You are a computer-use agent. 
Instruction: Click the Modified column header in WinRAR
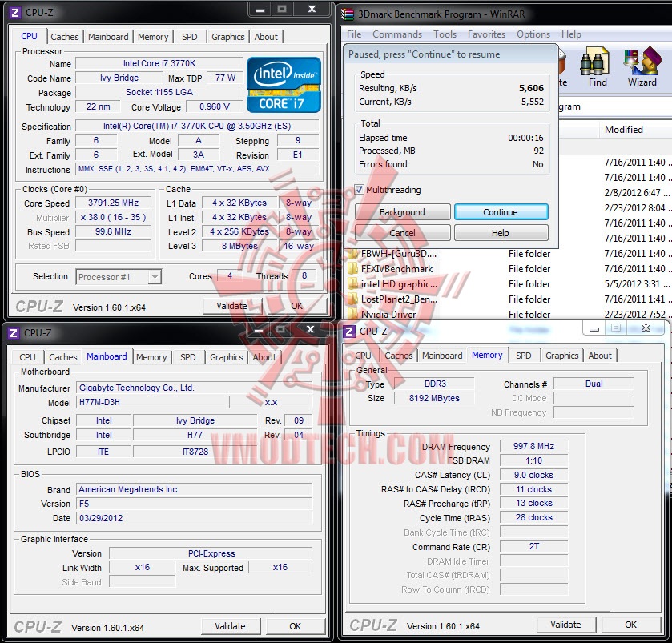[x=624, y=130]
